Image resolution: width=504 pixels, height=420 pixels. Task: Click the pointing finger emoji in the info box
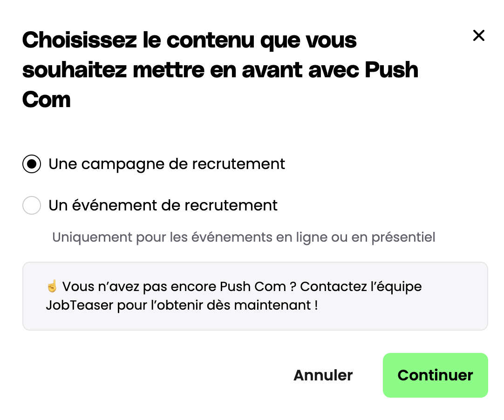[x=52, y=286]
